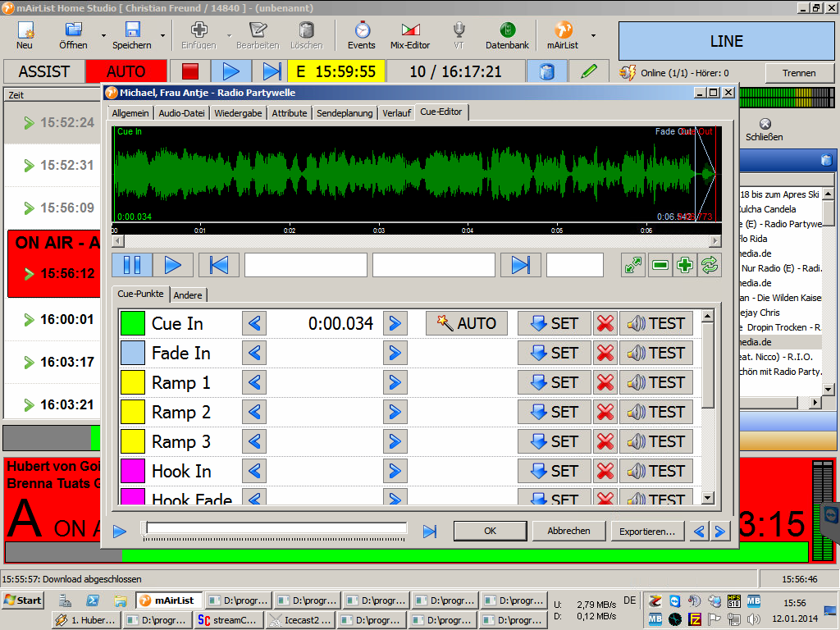This screenshot has height=630, width=840.
Task: Click Trennen to disconnect stream
Action: [799, 73]
